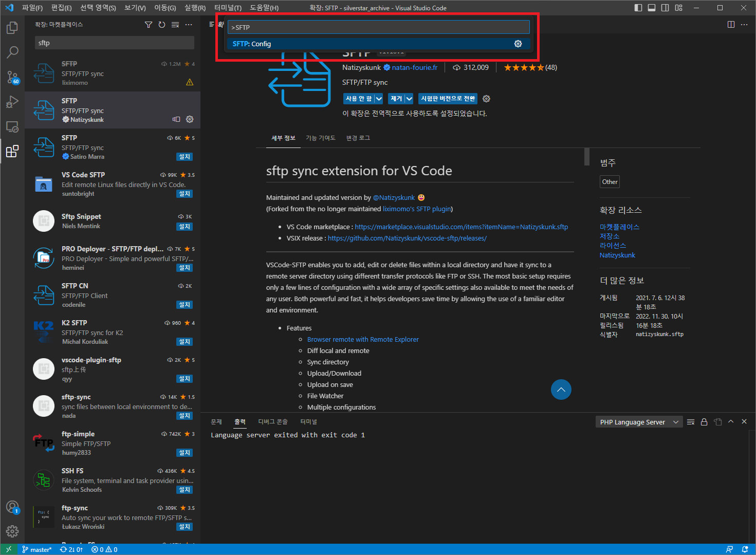
Task: Customize layout from title bar
Action: click(x=679, y=8)
